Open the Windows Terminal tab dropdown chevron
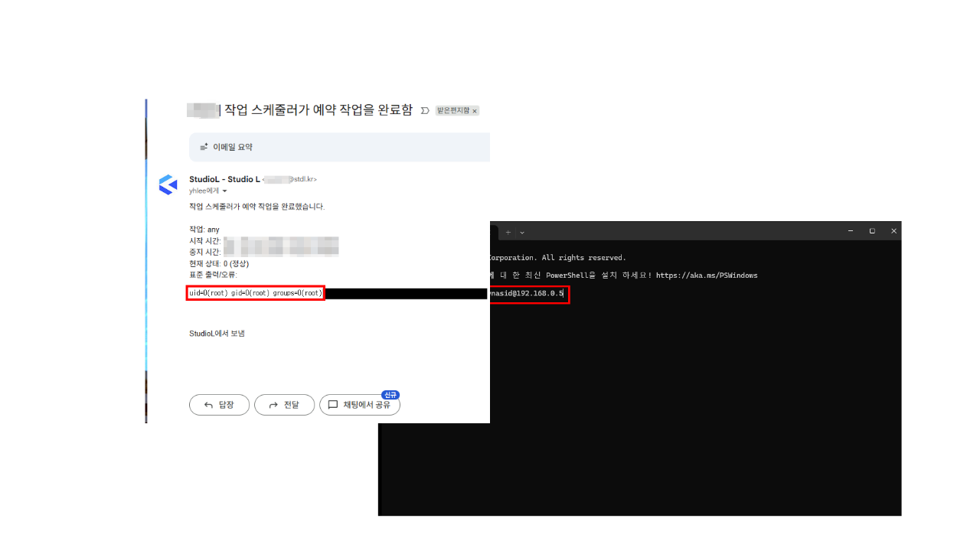Screen dimensions: 980x551 (x=522, y=231)
